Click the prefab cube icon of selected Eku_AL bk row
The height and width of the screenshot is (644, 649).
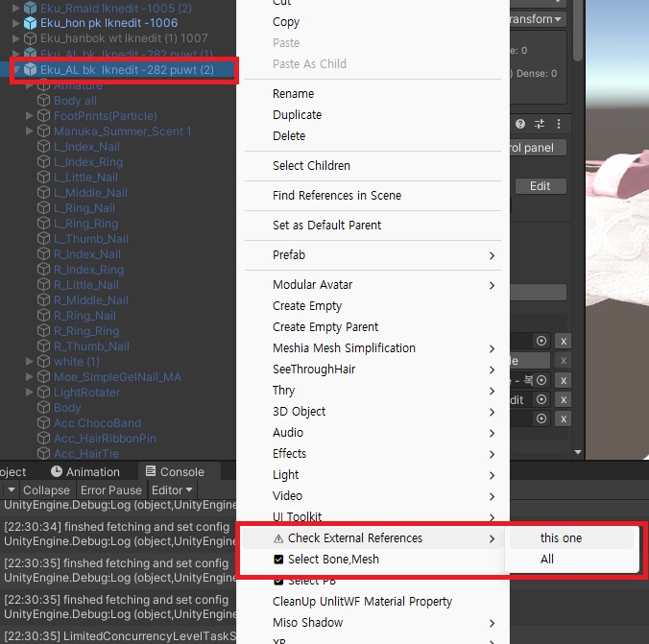[x=30, y=69]
